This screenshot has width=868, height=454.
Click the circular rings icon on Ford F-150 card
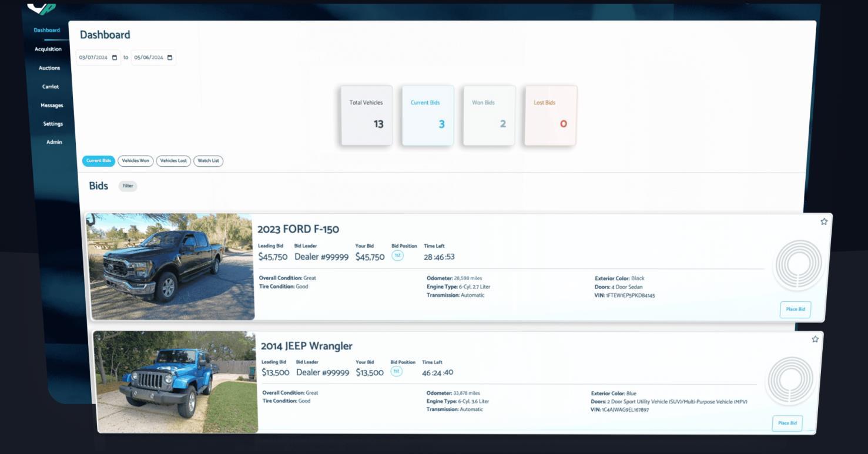(799, 265)
